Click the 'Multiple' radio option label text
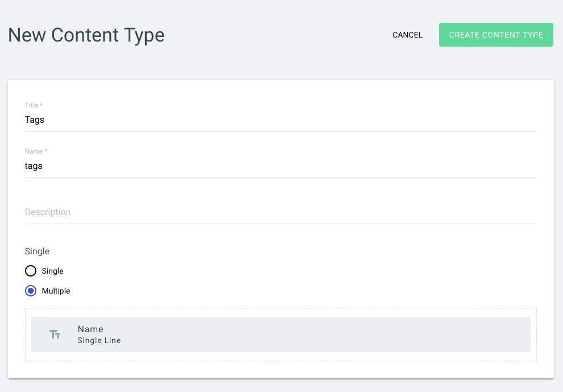 coord(56,291)
